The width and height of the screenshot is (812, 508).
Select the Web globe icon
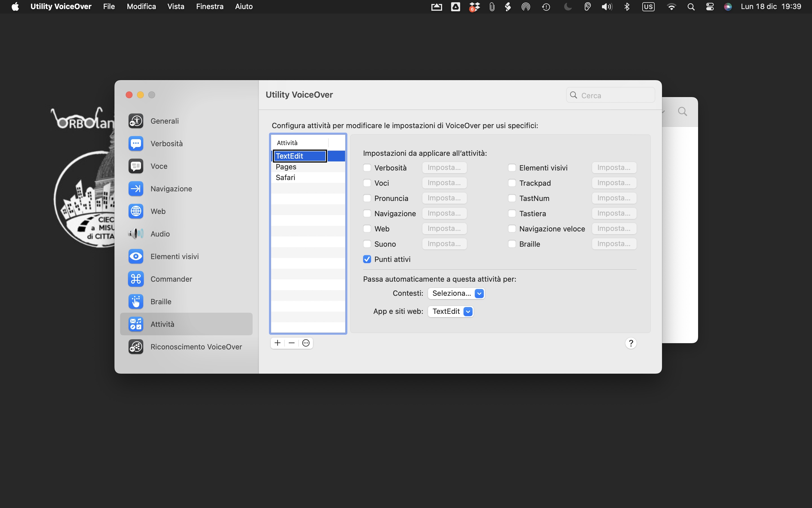(136, 211)
